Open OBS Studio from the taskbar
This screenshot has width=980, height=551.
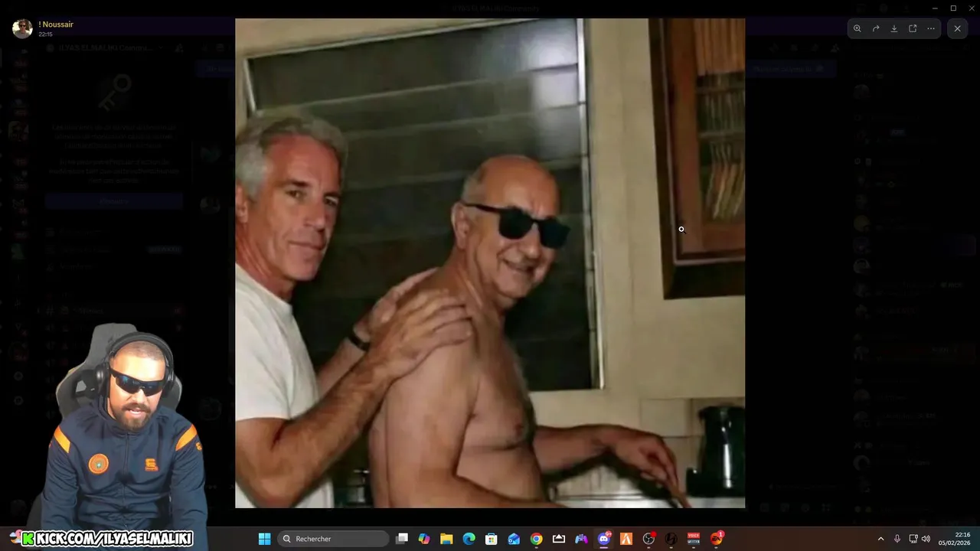pyautogui.click(x=649, y=539)
